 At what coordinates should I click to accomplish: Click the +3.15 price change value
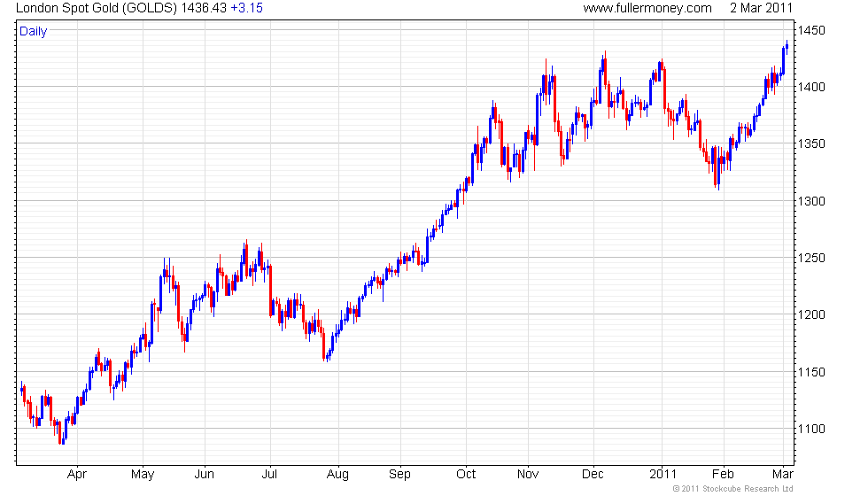(x=247, y=8)
